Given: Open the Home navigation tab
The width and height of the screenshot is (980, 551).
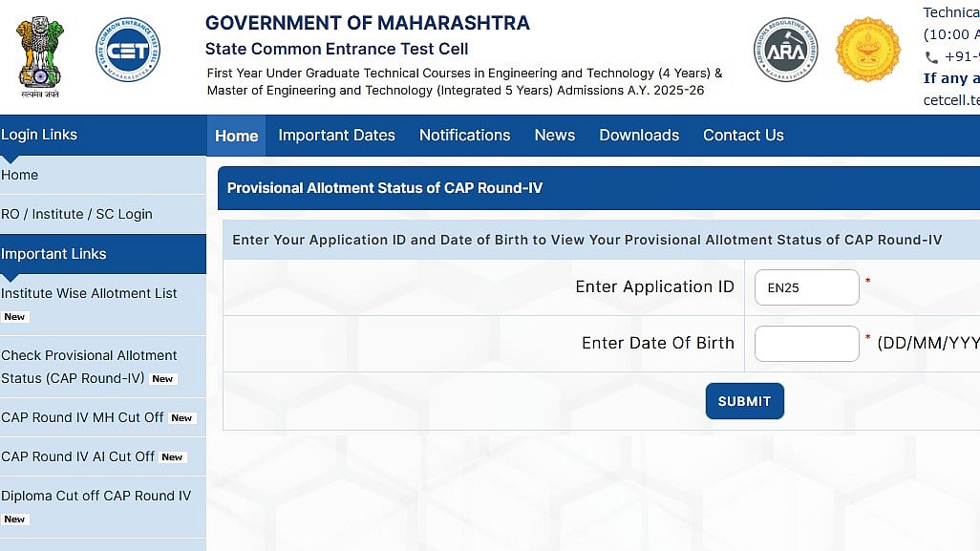Looking at the screenshot, I should coord(236,136).
